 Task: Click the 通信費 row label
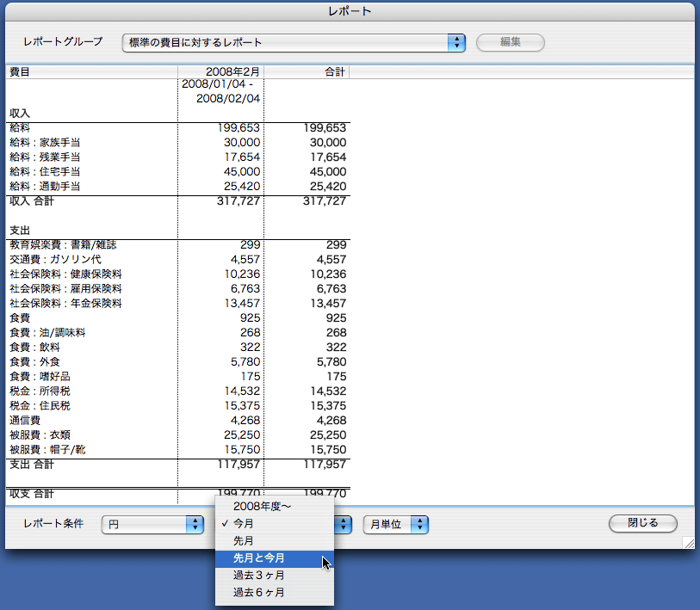(x=25, y=421)
